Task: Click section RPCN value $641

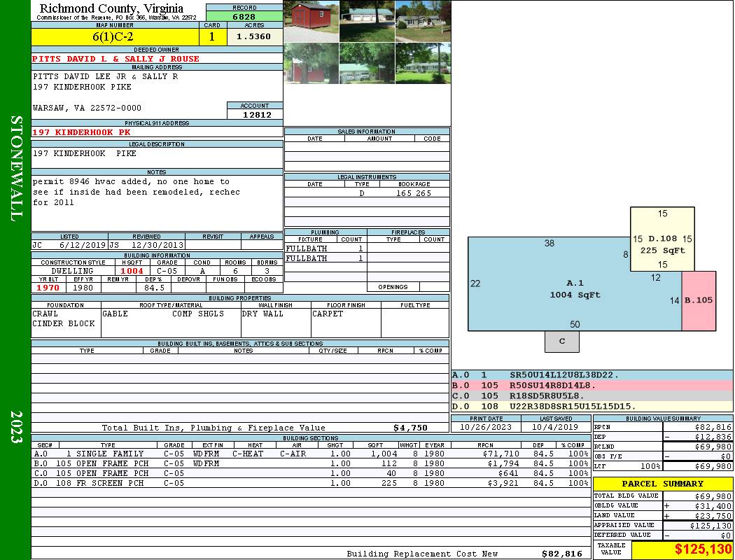Action: point(508,473)
